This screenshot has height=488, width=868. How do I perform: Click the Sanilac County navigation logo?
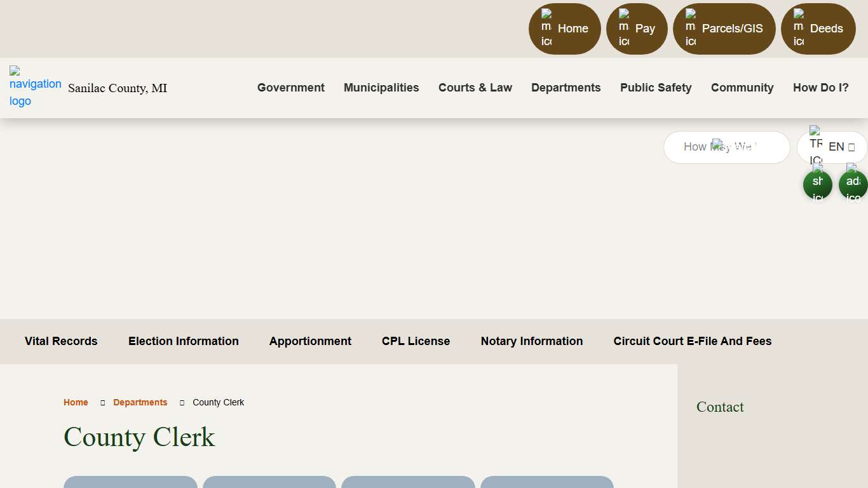point(35,87)
